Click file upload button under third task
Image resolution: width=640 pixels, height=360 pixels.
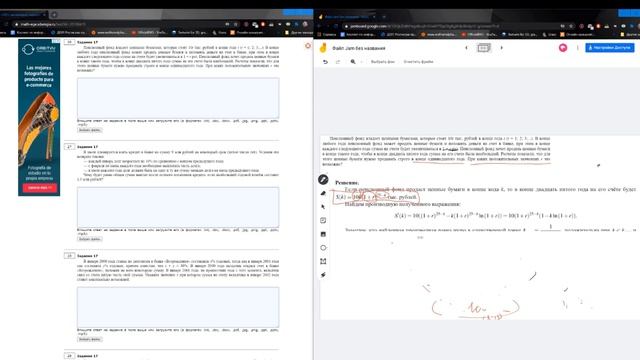(90, 339)
